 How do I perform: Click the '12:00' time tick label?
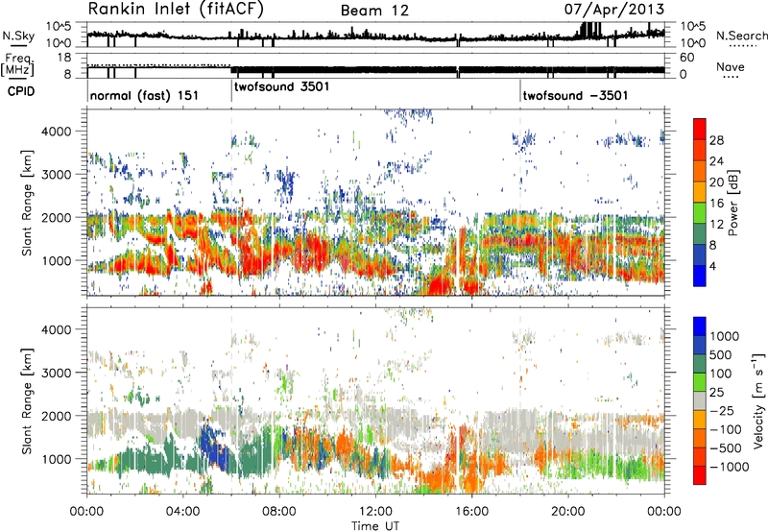[x=375, y=512]
